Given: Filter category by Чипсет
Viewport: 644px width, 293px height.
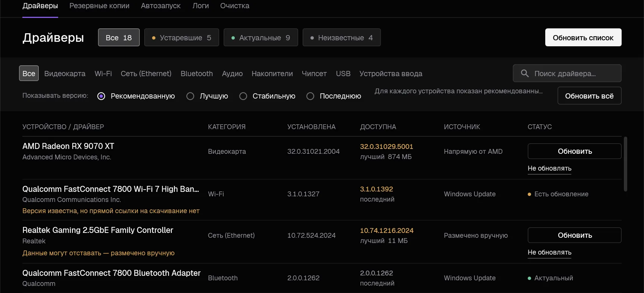Looking at the screenshot, I should 314,74.
